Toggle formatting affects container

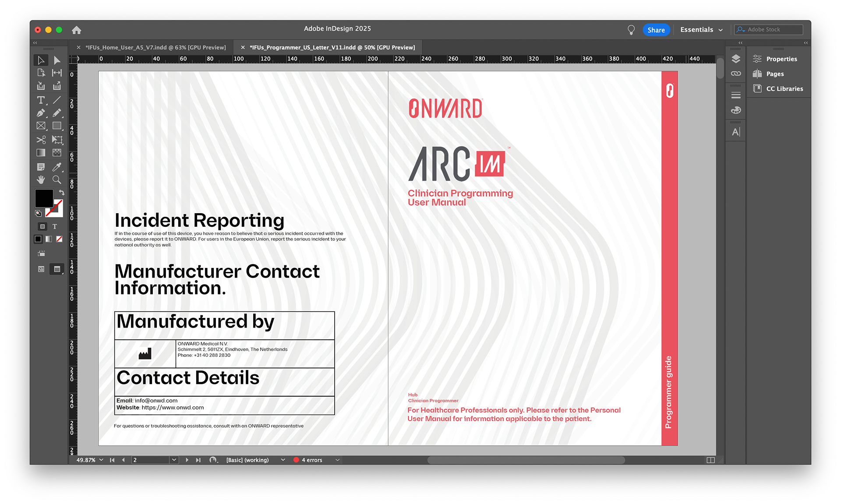point(42,226)
